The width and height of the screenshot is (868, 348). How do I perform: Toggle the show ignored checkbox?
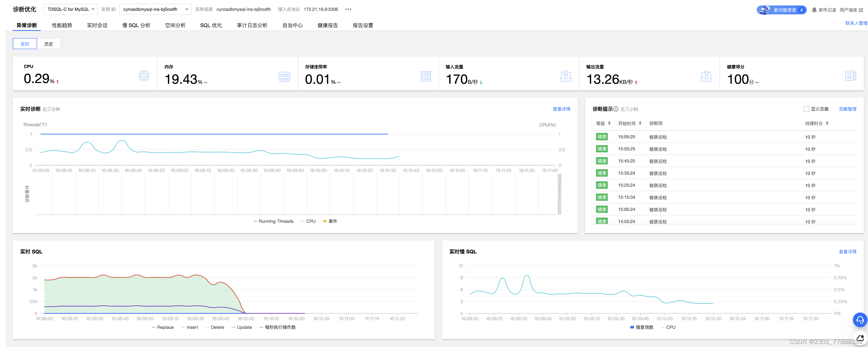(806, 109)
